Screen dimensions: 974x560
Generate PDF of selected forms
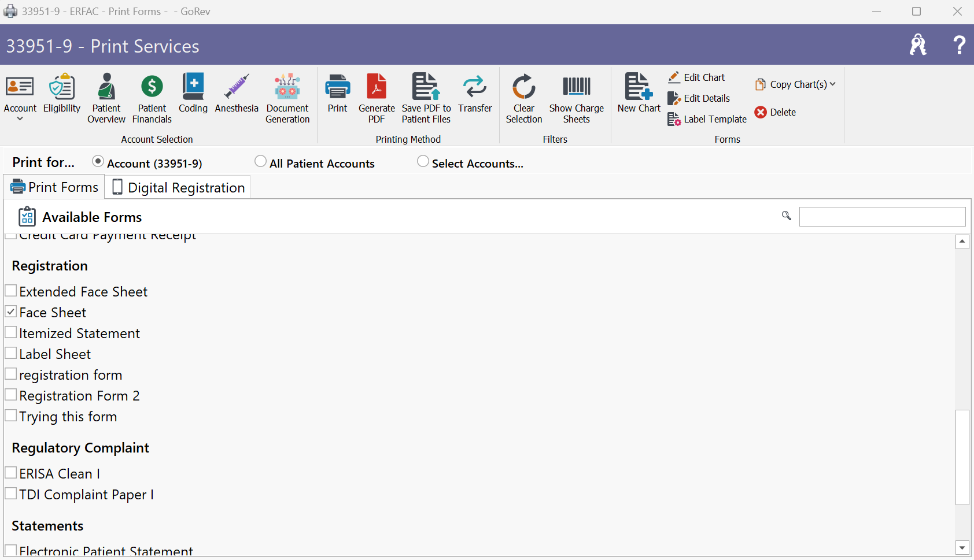click(377, 98)
